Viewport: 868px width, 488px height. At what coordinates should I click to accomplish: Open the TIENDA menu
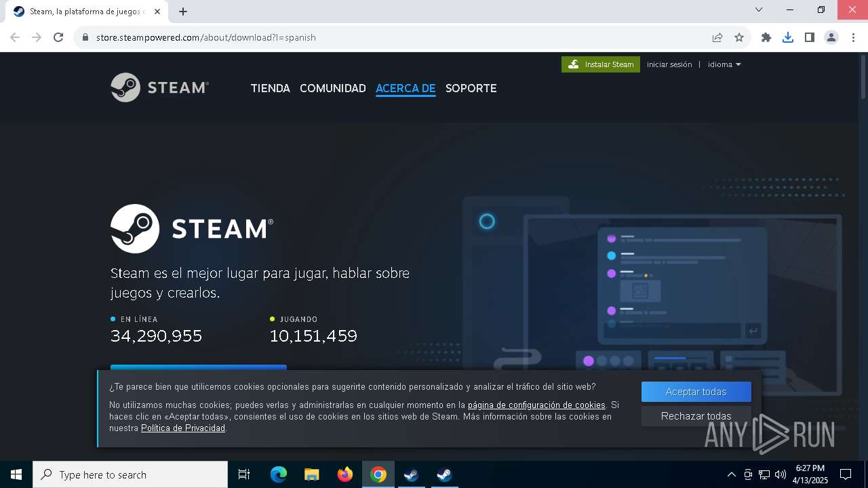[x=270, y=88]
